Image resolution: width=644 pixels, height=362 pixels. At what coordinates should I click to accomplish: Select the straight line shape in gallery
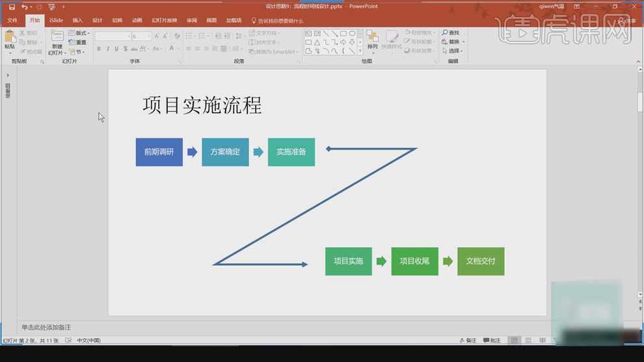[x=326, y=33]
